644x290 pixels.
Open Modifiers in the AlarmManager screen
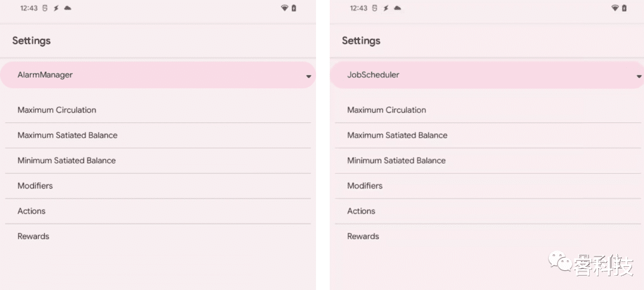[x=35, y=186]
